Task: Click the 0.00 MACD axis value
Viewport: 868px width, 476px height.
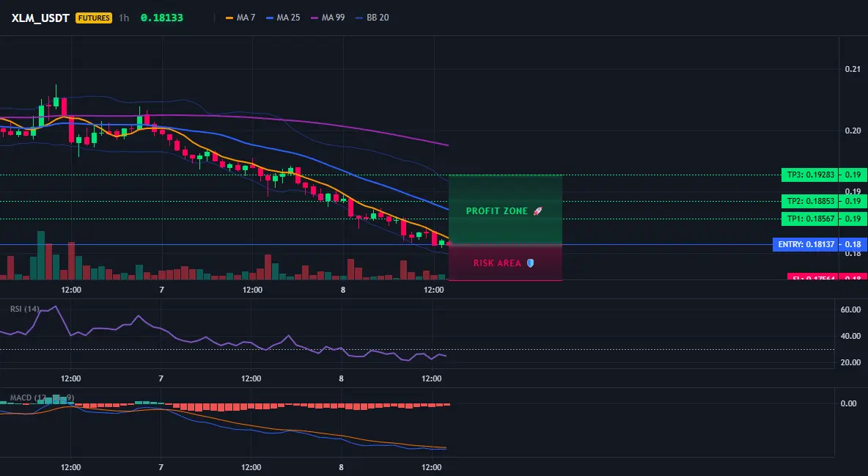Action: (849, 403)
